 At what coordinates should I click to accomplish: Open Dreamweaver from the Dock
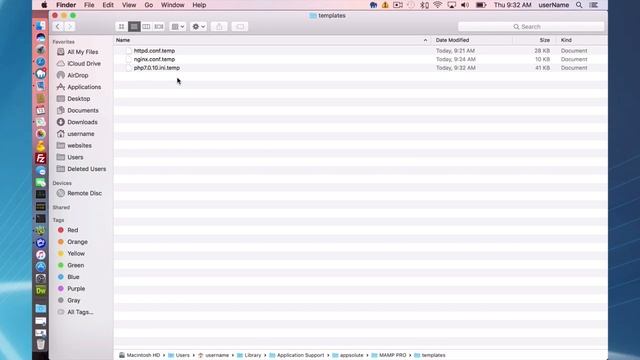coord(40,291)
